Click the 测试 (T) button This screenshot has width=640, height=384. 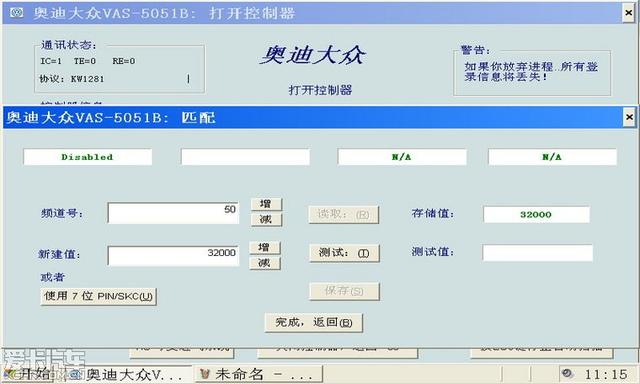coord(344,253)
